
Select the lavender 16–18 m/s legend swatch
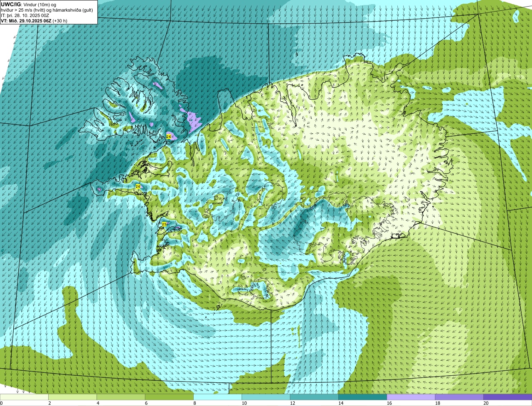(411, 397)
